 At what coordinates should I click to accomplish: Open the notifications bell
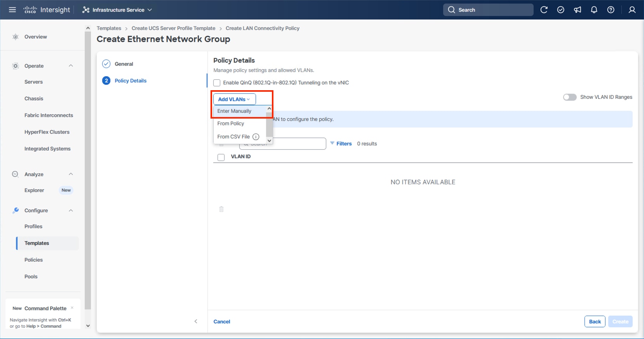coord(594,10)
